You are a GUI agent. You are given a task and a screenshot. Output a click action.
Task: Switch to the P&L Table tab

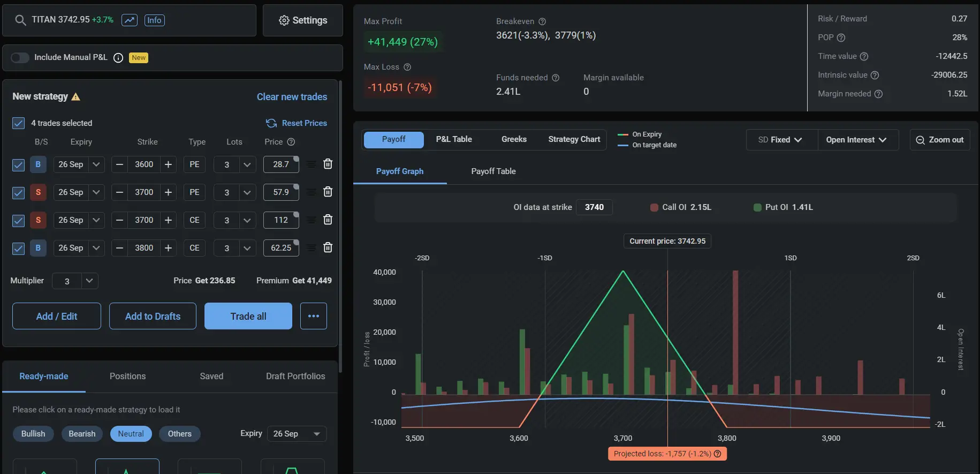454,139
